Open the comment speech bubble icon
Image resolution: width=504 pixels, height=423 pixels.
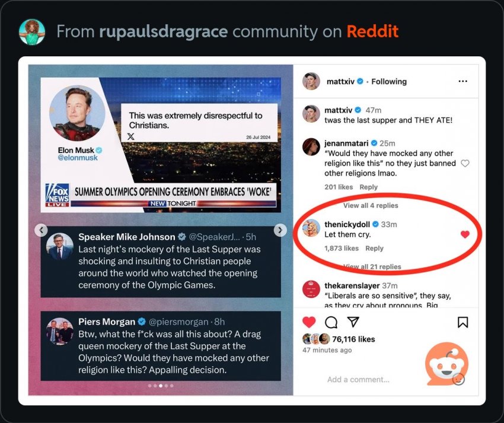coord(331,322)
